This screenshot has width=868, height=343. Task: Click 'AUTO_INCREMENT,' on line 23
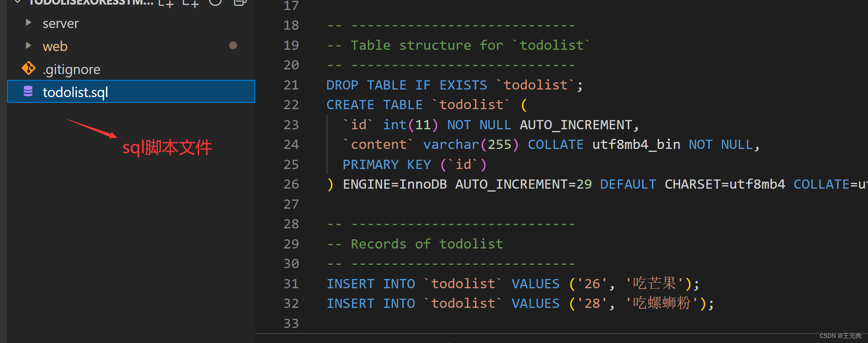579,125
